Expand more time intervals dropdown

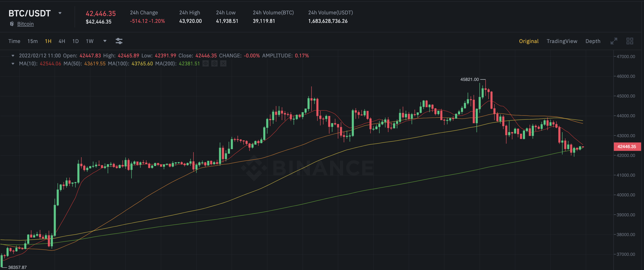pyautogui.click(x=105, y=41)
